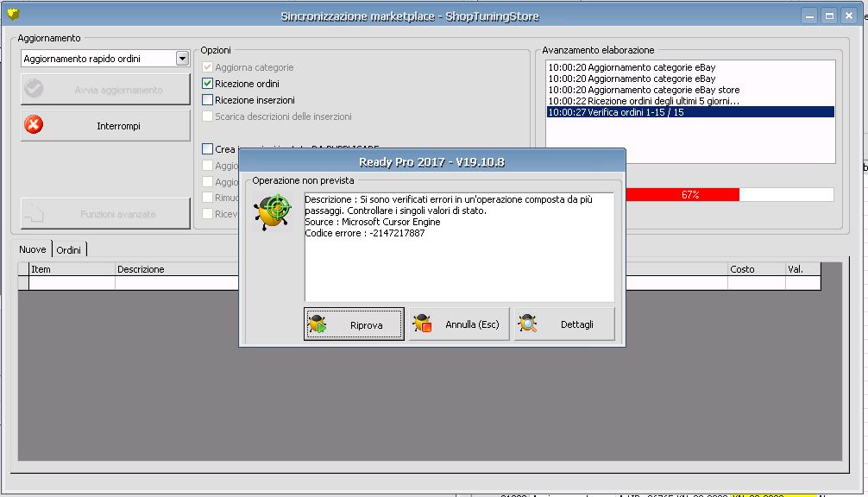Toggle the checkbox beside the Rimuo option
868x497 pixels.
tap(207, 198)
